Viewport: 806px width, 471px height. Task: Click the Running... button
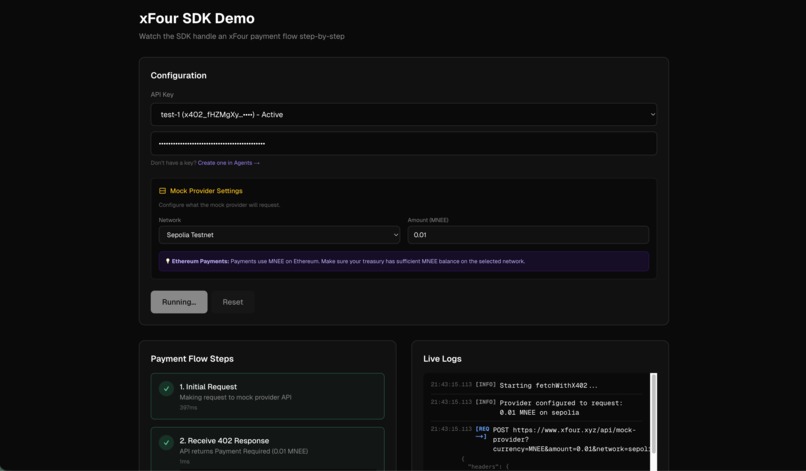coord(179,302)
